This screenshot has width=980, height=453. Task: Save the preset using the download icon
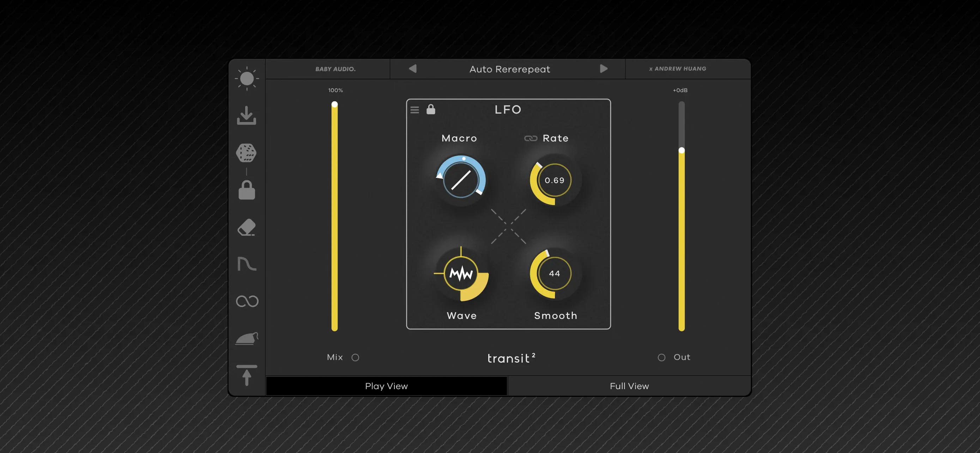247,116
